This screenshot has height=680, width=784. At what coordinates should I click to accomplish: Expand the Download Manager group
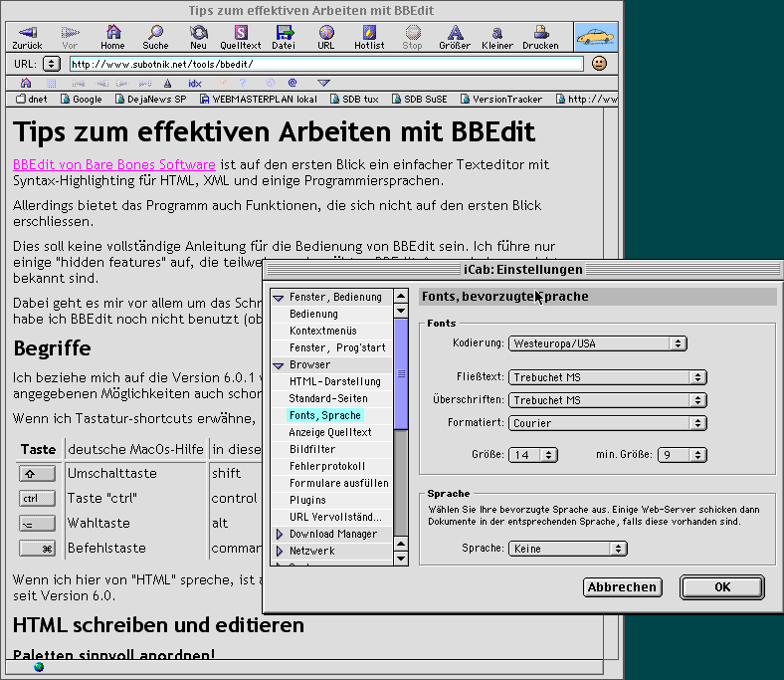point(280,535)
